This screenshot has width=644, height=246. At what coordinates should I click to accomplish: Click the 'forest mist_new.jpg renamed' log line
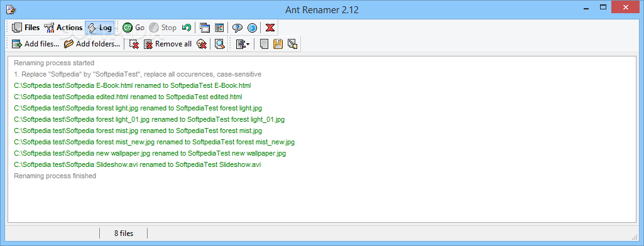(x=154, y=142)
